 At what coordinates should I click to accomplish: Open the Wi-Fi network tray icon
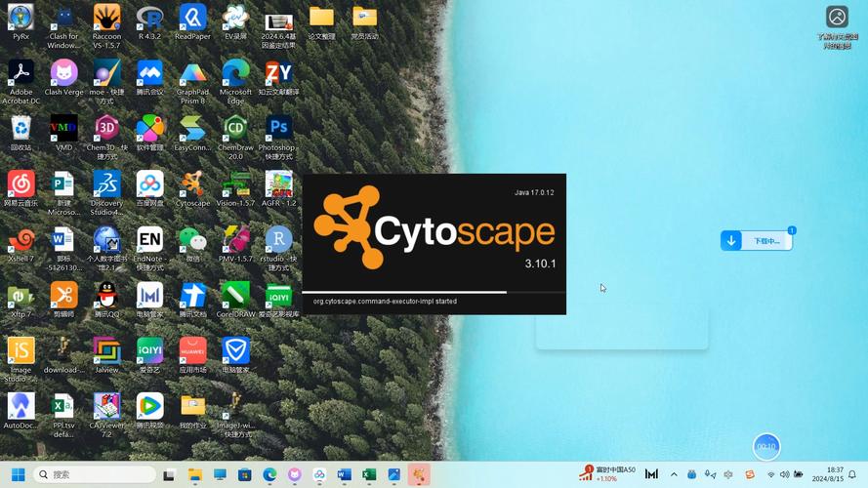770,474
